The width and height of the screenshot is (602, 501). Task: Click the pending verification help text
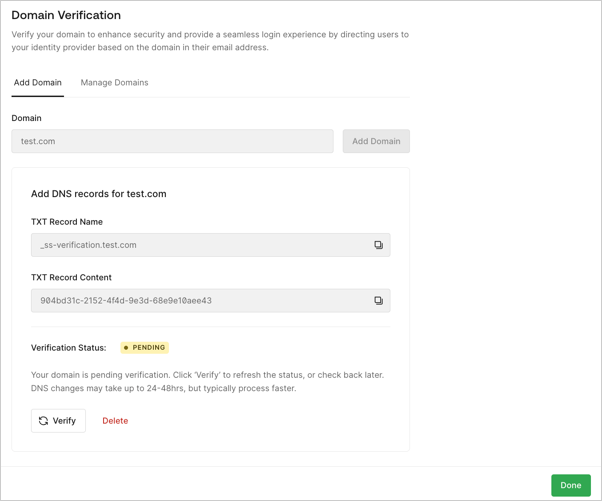[207, 382]
